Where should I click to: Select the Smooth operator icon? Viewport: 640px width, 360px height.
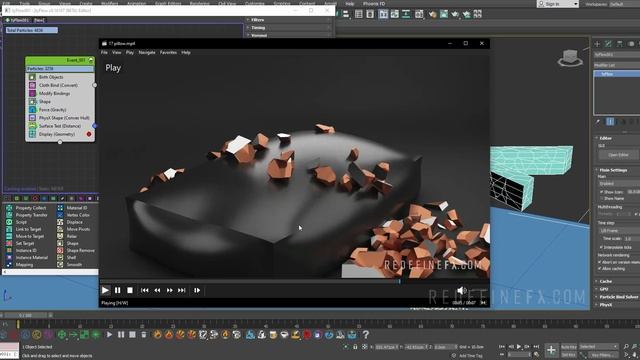coord(60,264)
